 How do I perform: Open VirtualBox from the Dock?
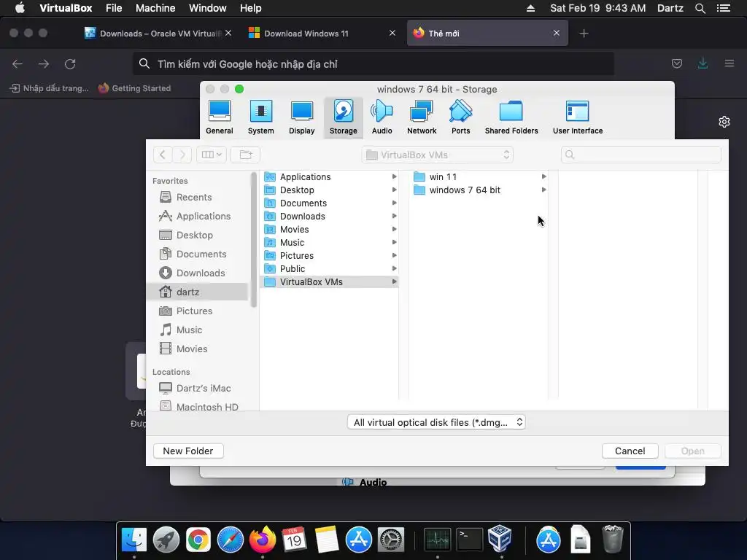click(x=500, y=539)
